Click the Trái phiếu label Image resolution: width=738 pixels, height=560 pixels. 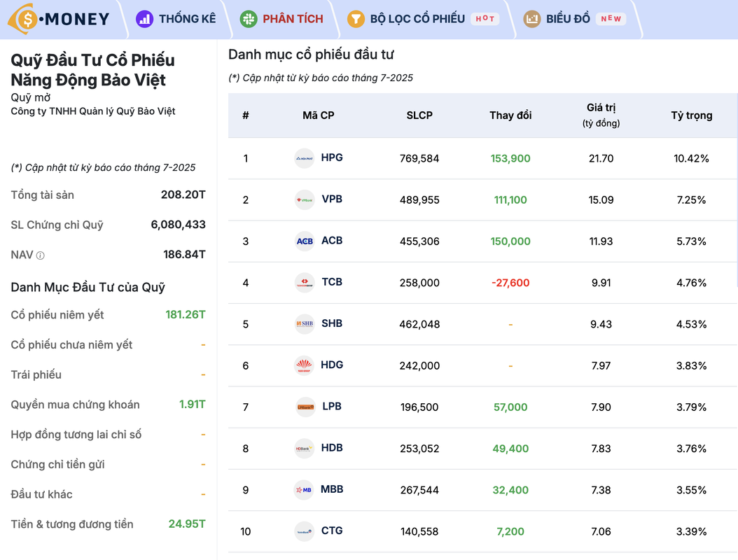click(36, 374)
